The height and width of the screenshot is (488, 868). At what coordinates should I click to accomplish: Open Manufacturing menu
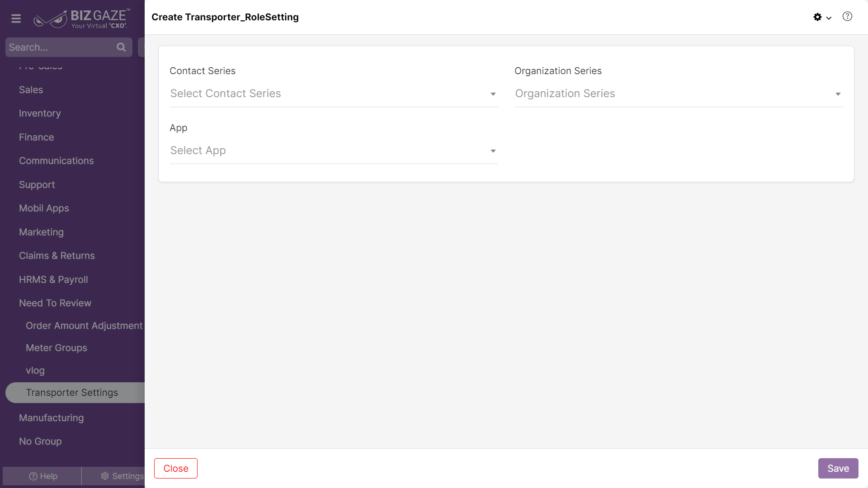click(x=51, y=418)
